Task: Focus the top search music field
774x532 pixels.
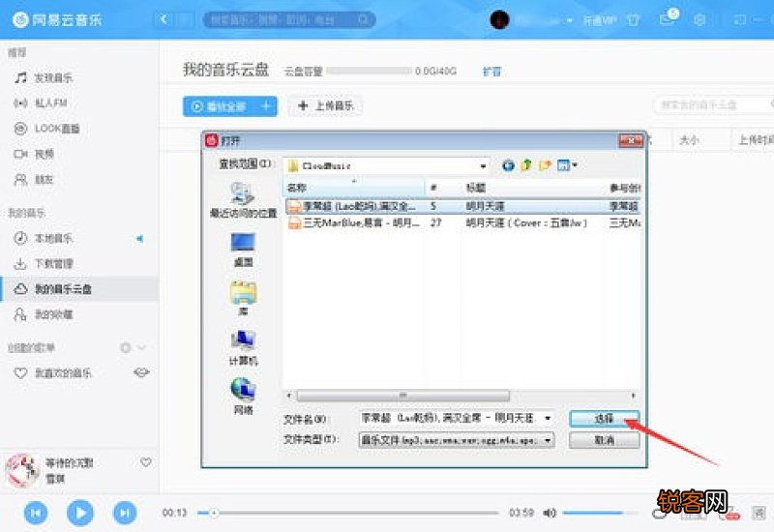Action: coord(289,20)
